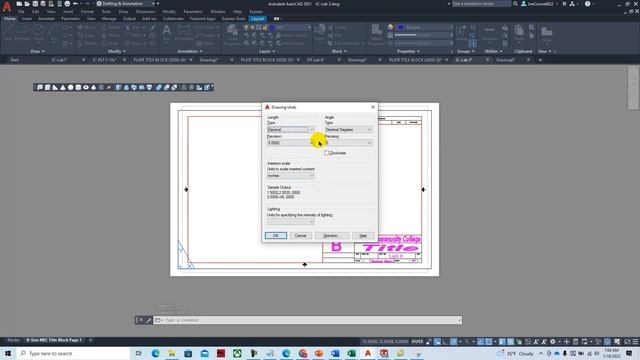Switch to the Annotate ribbon tab

point(47,19)
